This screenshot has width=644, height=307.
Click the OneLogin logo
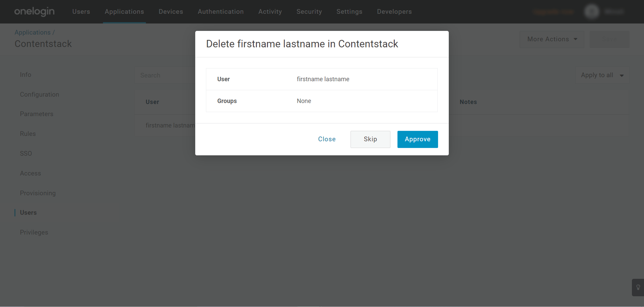point(34,12)
